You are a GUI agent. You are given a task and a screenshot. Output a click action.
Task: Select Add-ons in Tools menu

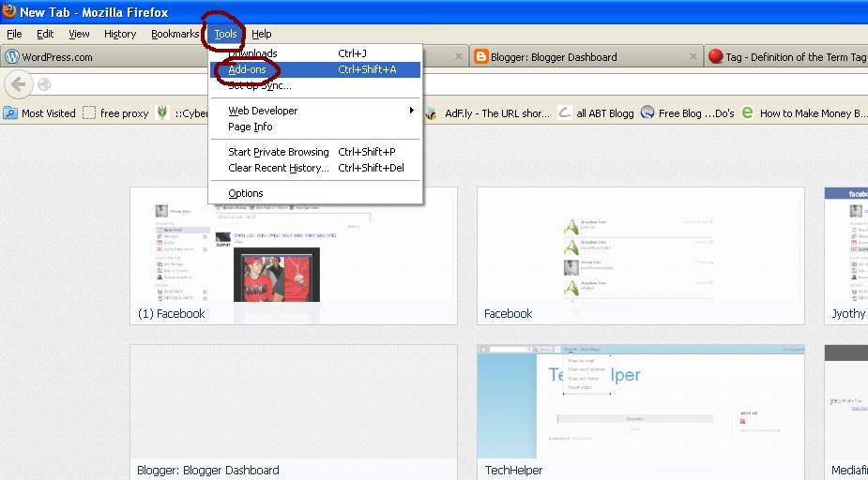(315, 69)
